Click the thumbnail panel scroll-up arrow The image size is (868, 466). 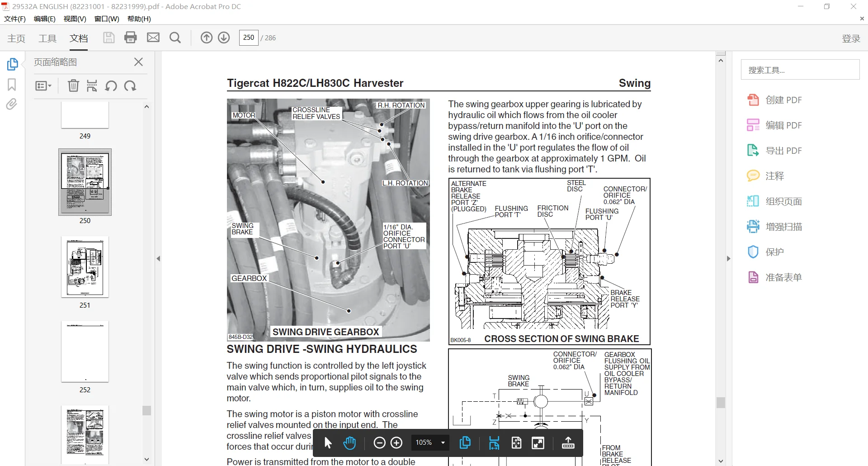[x=146, y=107]
